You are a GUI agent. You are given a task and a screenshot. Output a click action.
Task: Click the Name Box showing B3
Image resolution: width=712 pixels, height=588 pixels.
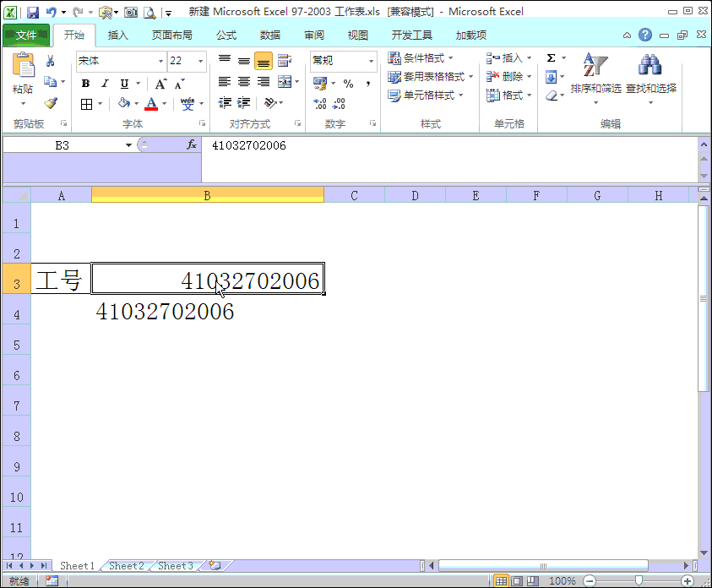pos(63,145)
